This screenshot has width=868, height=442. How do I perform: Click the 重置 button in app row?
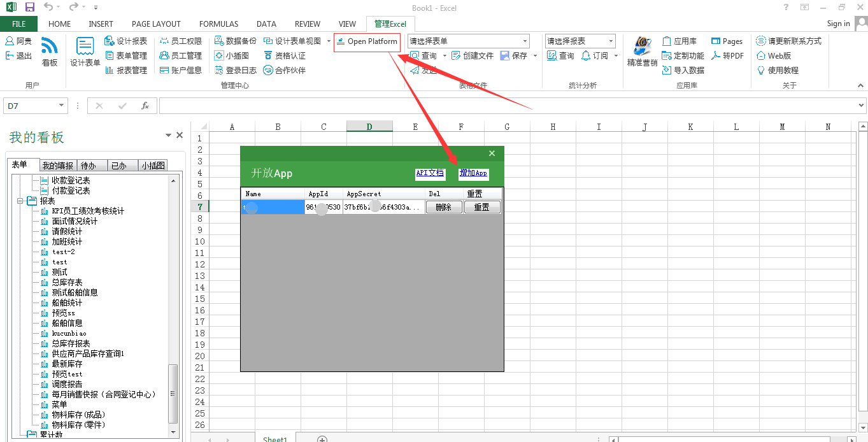tap(482, 207)
